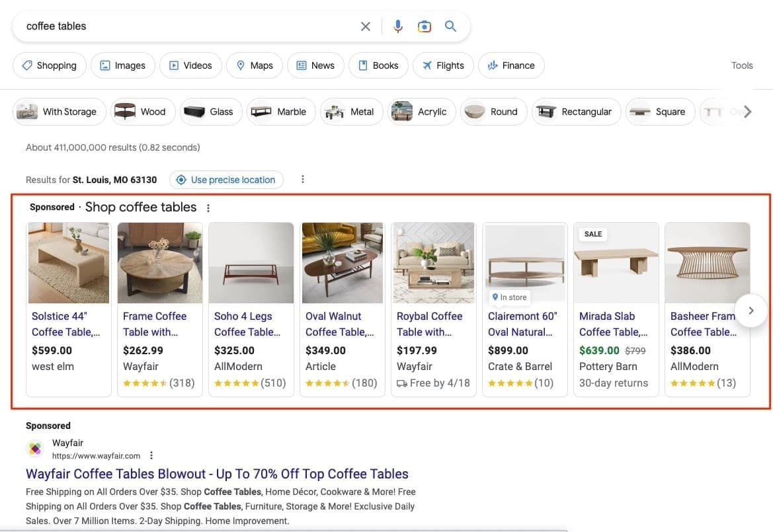Open options dots beside Shop coffee tables
Image resolution: width=773 pixels, height=532 pixels.
pos(208,208)
